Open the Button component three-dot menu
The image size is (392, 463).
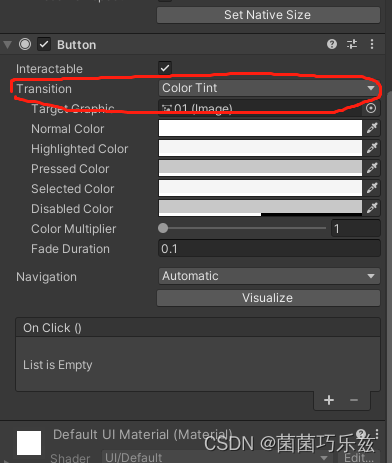coord(372,44)
